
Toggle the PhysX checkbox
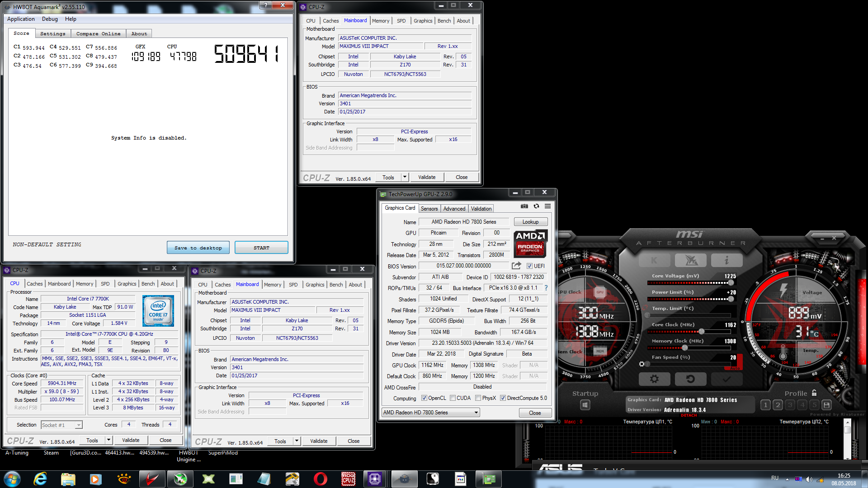(478, 398)
